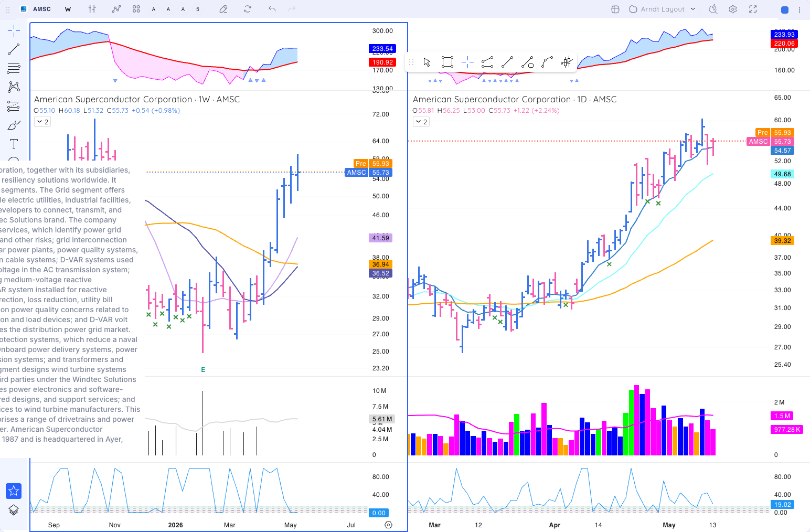
Task: Open quick search with lightning icon
Action: [713, 9]
